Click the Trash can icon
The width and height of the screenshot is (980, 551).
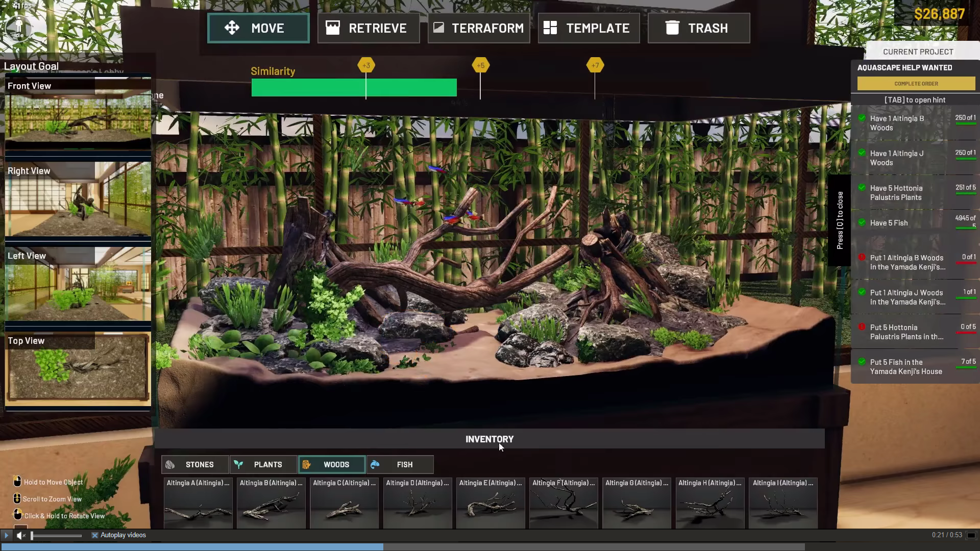coord(672,28)
